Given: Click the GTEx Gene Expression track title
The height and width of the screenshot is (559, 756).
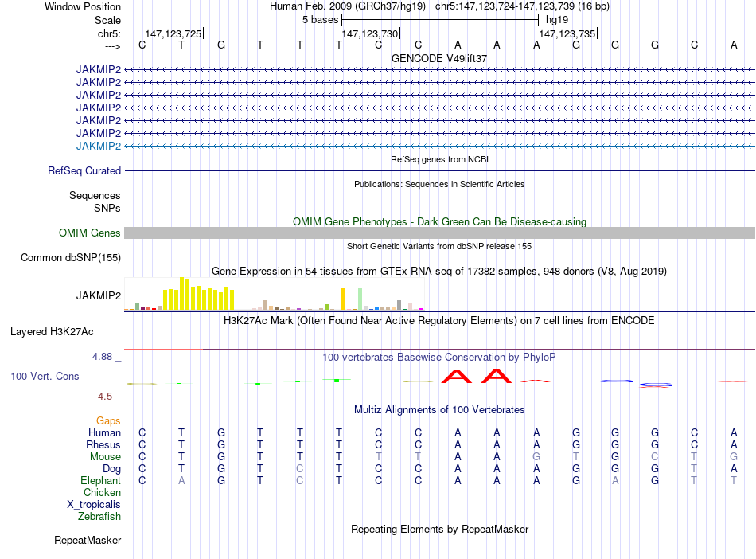Looking at the screenshot, I should [439, 271].
